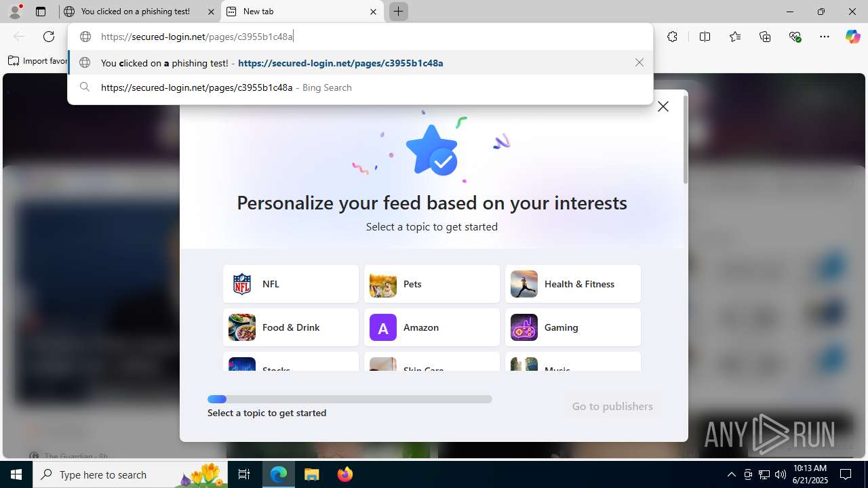Image resolution: width=868 pixels, height=488 pixels.
Task: Open Collections icon in toolbar
Action: pos(765,37)
